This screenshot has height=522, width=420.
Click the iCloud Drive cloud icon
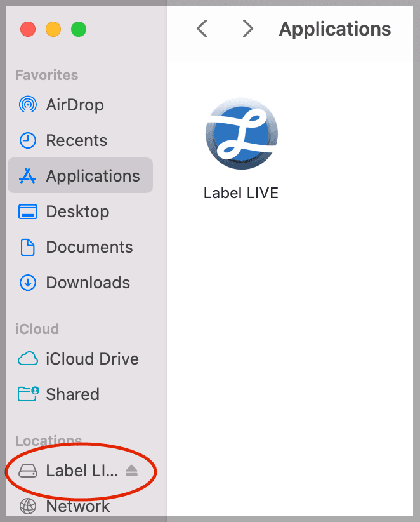(27, 359)
